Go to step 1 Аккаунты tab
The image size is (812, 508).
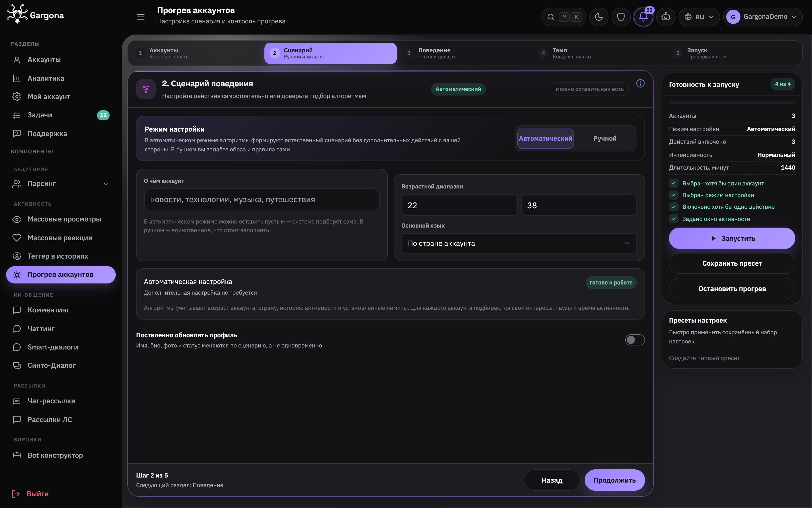point(196,53)
